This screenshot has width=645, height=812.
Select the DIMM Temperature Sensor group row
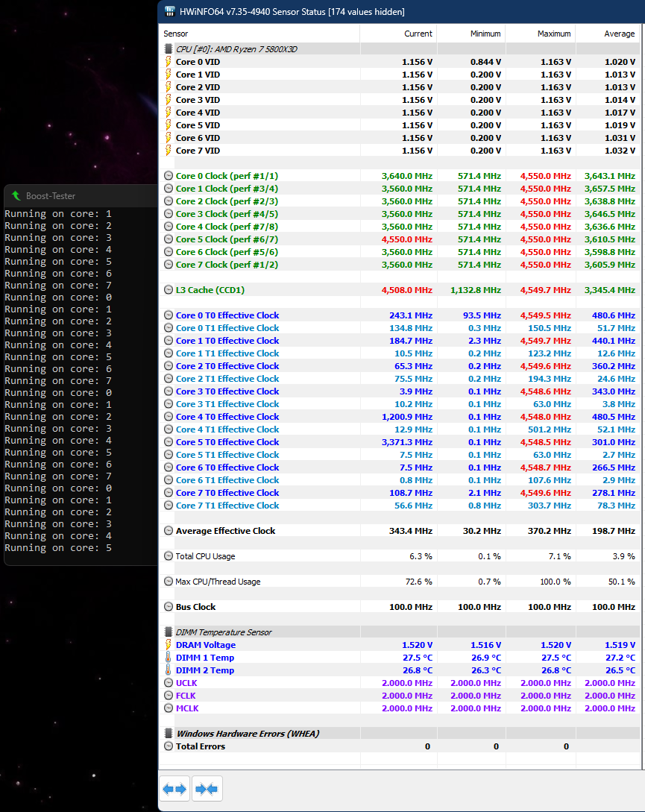coord(400,632)
